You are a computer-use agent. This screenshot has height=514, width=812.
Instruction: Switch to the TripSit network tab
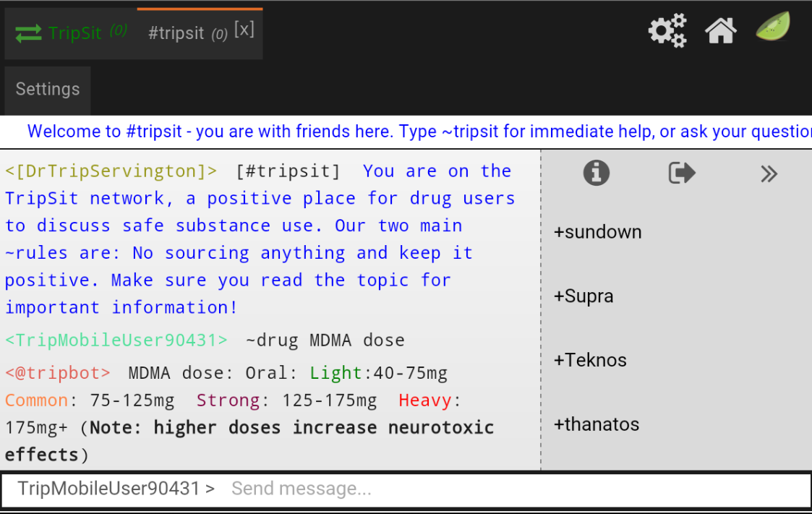click(x=71, y=33)
